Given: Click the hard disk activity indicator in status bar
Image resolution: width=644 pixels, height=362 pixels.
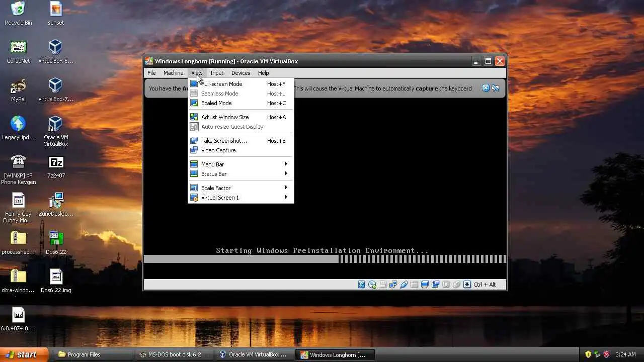Looking at the screenshot, I should (361, 285).
